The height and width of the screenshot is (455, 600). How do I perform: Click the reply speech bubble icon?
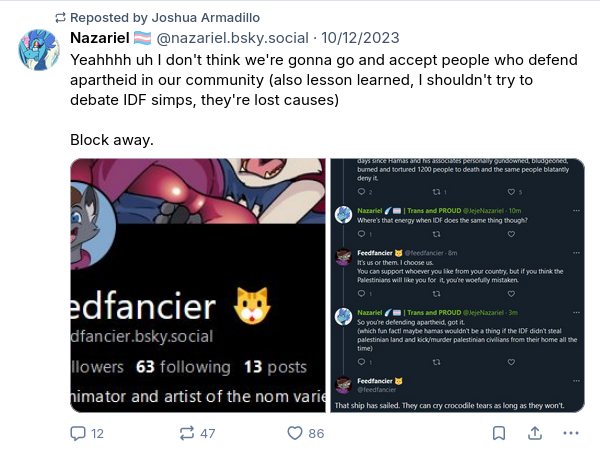tap(78, 433)
